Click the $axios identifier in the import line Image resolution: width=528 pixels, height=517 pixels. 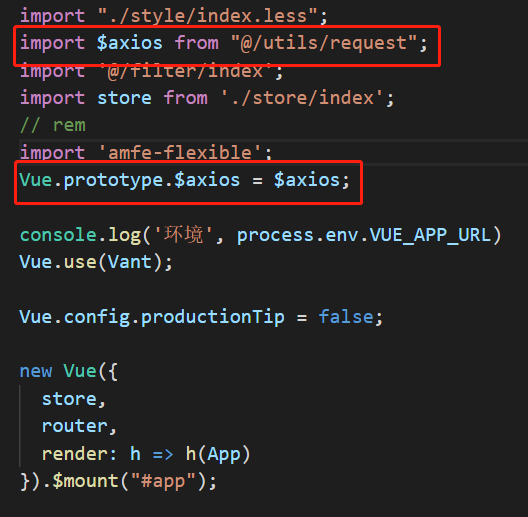point(130,43)
